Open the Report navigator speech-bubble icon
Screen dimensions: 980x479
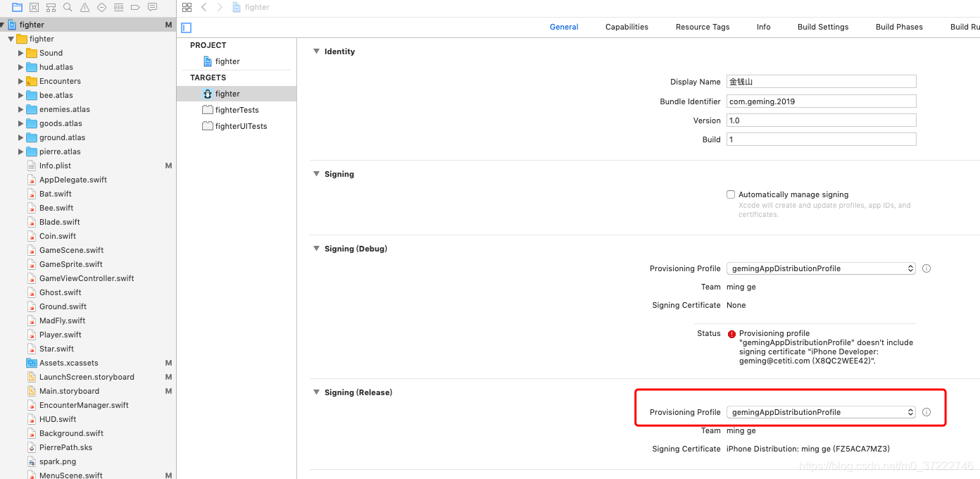click(153, 7)
